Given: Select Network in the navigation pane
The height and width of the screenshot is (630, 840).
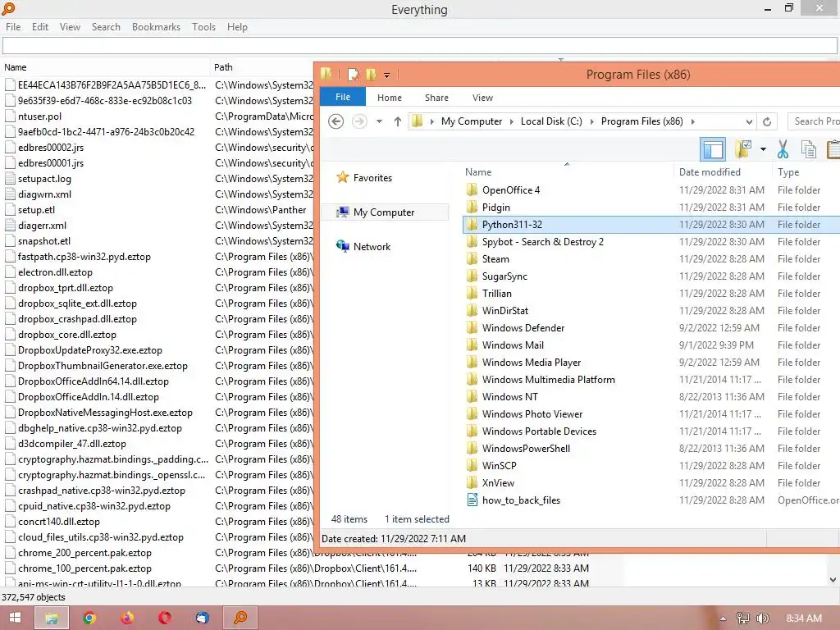Looking at the screenshot, I should [372, 246].
